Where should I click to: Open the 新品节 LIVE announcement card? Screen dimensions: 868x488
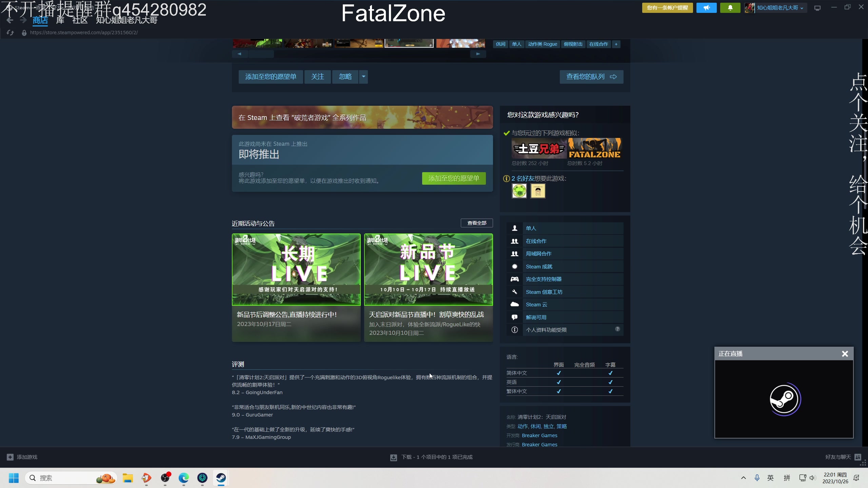coord(428,288)
